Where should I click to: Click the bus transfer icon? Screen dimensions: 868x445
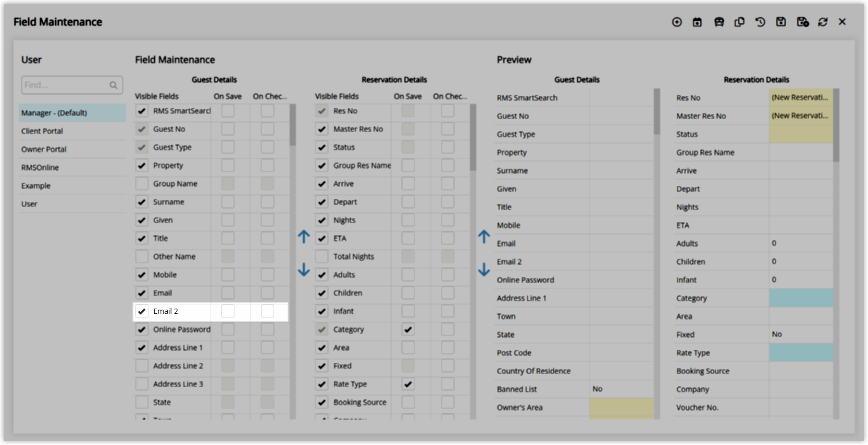tap(719, 22)
